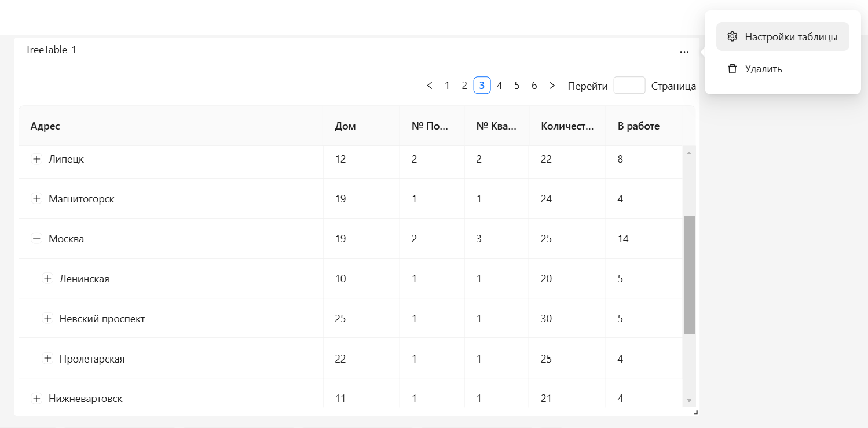Click the trash icon beside Удалить
The width and height of the screenshot is (868, 428).
click(732, 69)
